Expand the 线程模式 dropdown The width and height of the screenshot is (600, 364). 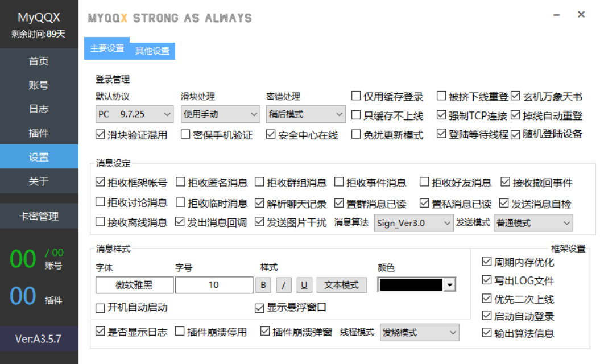pyautogui.click(x=419, y=332)
